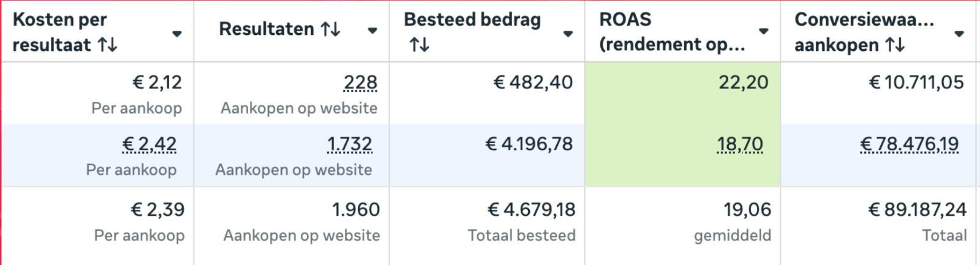Open the underlined 18,70 ROAS value
Screen dimensions: 980x265
[740, 144]
